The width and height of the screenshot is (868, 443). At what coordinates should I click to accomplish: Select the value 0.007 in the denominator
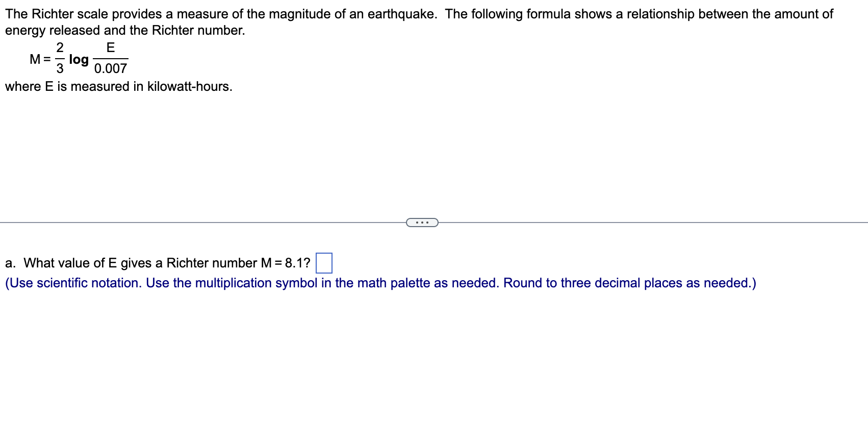click(110, 69)
